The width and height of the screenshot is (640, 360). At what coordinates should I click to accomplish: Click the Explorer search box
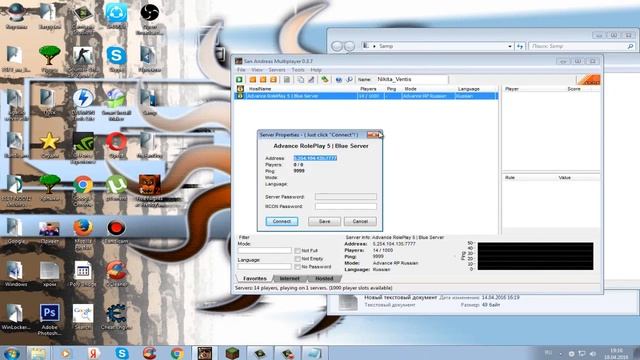click(x=582, y=47)
